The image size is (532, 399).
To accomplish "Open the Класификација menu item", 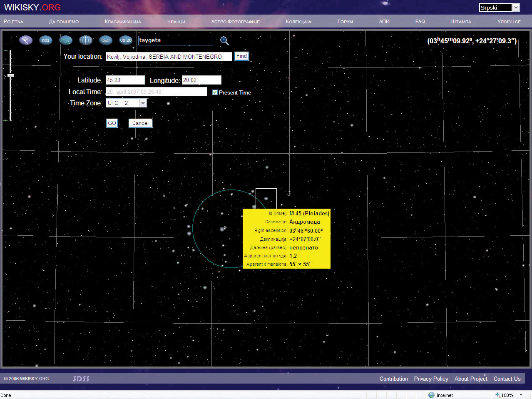I will [123, 22].
